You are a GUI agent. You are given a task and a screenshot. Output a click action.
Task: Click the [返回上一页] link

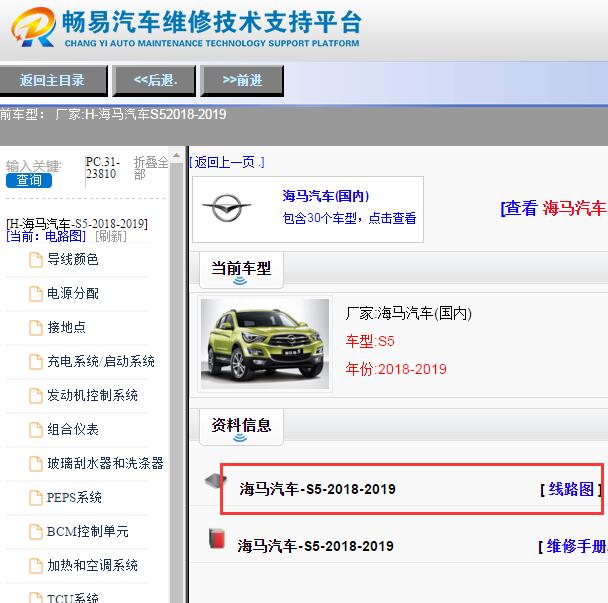227,162
